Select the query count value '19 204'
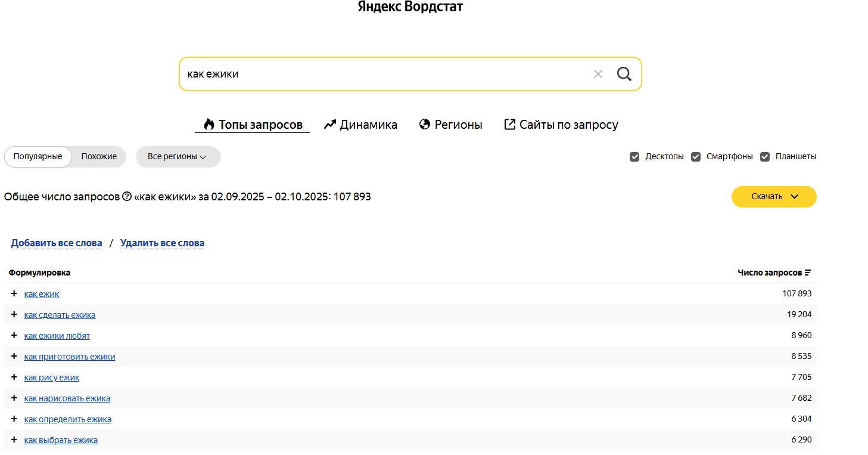Screen dimensions: 868x455 point(799,314)
